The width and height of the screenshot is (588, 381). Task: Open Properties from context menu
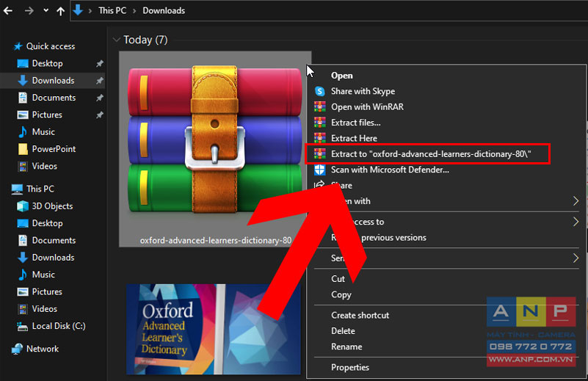tap(349, 368)
